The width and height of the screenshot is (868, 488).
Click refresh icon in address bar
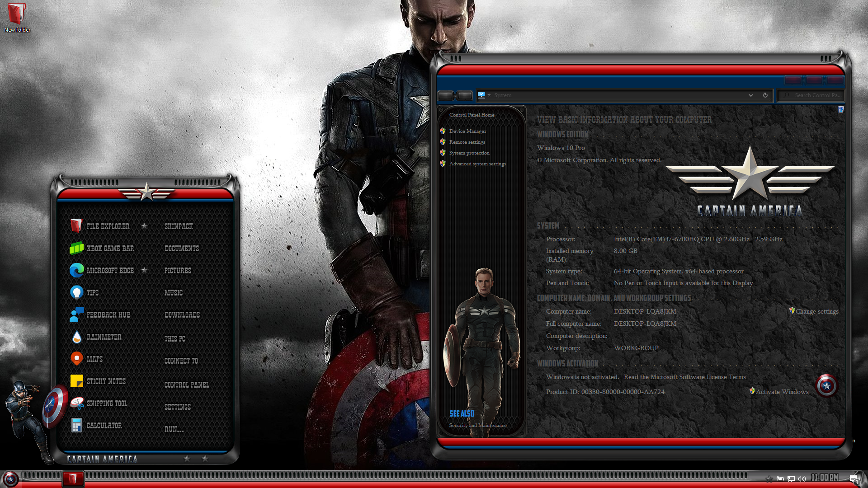pos(765,95)
